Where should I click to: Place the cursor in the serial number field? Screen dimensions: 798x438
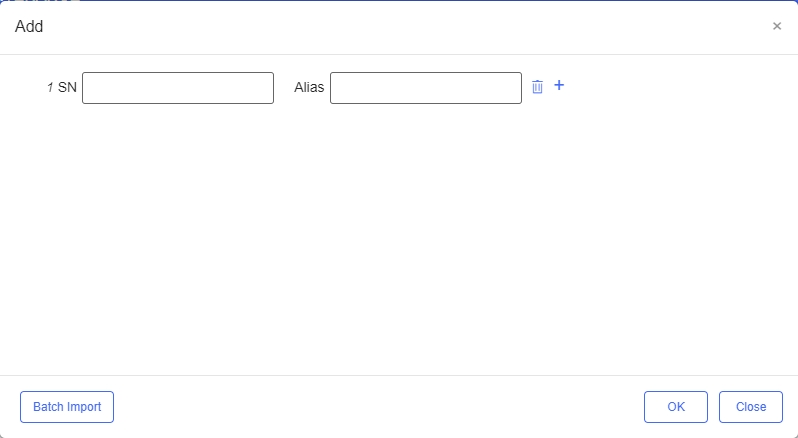(178, 88)
